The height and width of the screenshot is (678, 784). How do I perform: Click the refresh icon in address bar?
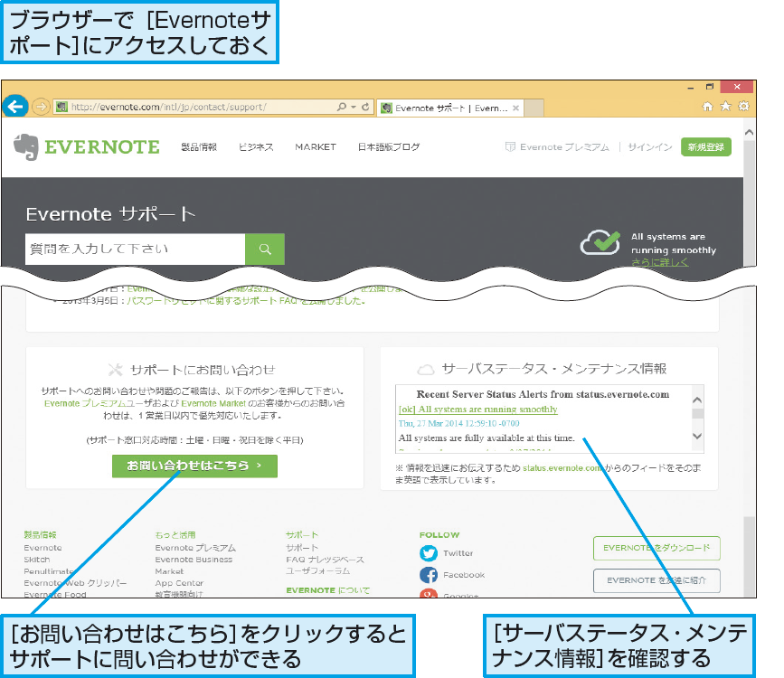[x=365, y=107]
